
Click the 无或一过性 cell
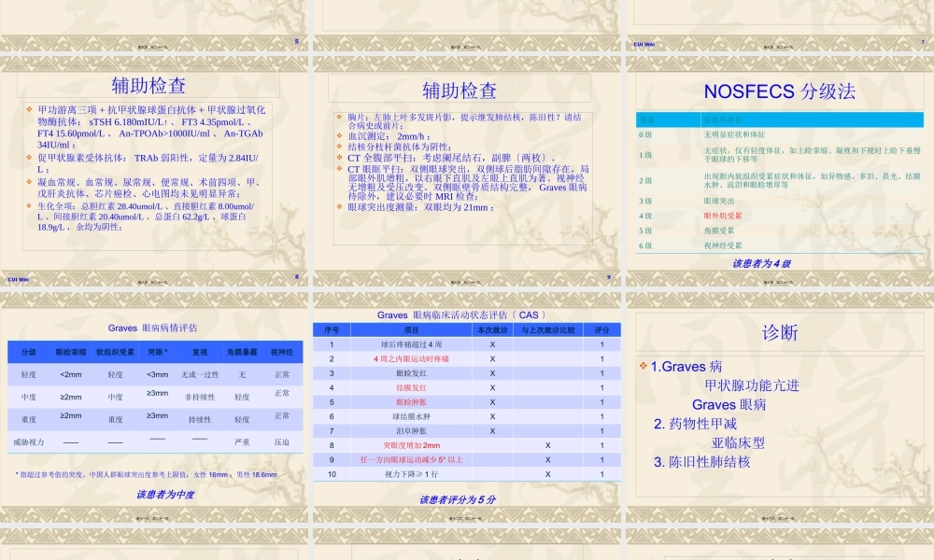pos(200,374)
